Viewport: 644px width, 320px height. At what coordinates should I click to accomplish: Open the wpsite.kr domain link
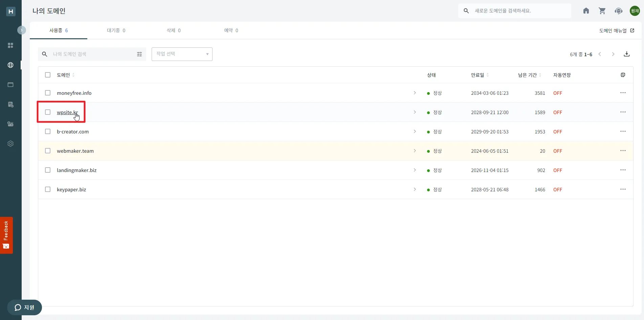tap(67, 112)
